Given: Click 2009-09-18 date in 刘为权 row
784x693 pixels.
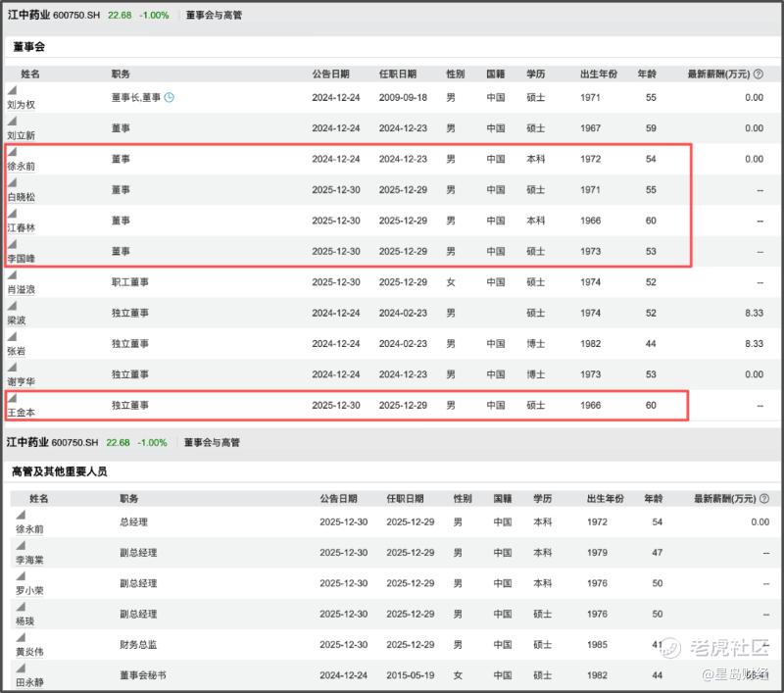Looking at the screenshot, I should coord(403,97).
